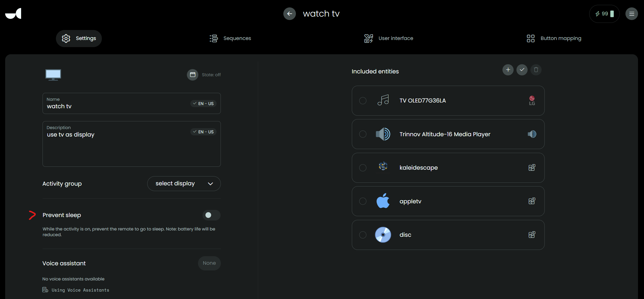Click the State off icon button
The width and height of the screenshot is (644, 299).
[x=193, y=75]
